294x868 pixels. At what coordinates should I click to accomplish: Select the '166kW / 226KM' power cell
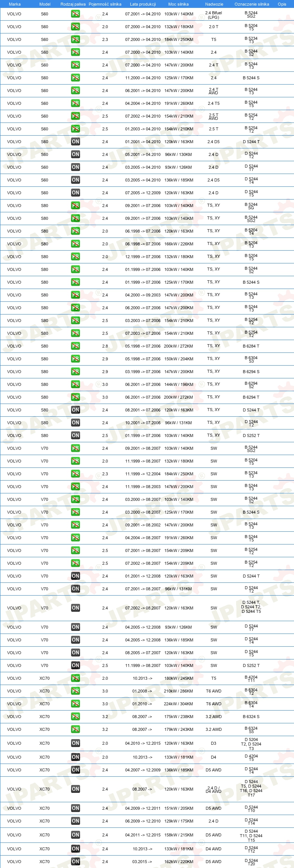tap(179, 244)
